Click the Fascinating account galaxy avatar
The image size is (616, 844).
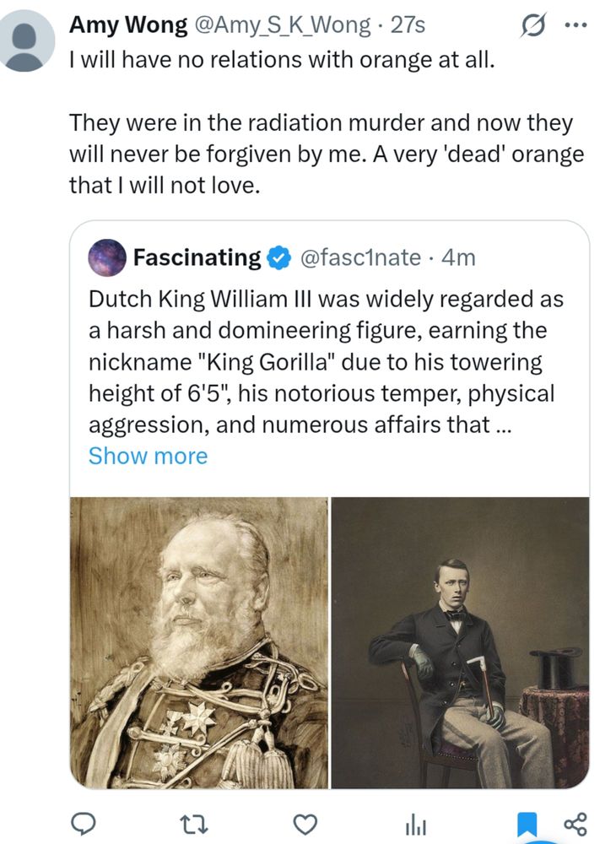pyautogui.click(x=108, y=257)
